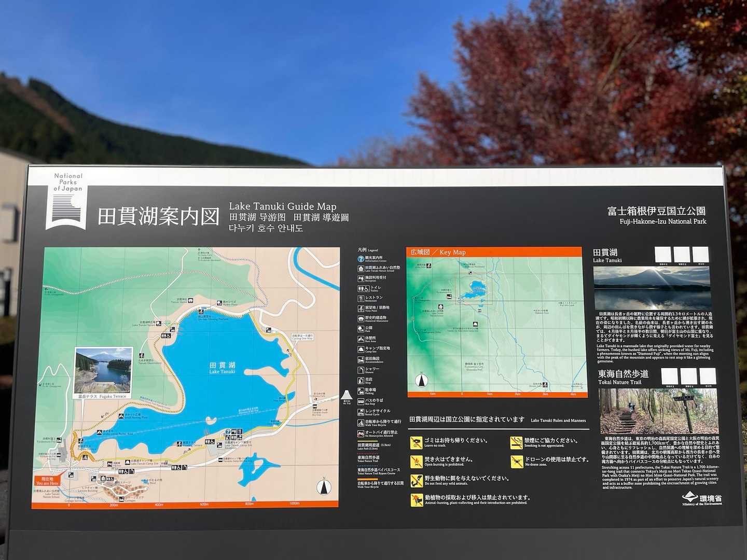747x560 pixels.
Task: Click the National Parks of Japan logo
Action: click(x=67, y=201)
